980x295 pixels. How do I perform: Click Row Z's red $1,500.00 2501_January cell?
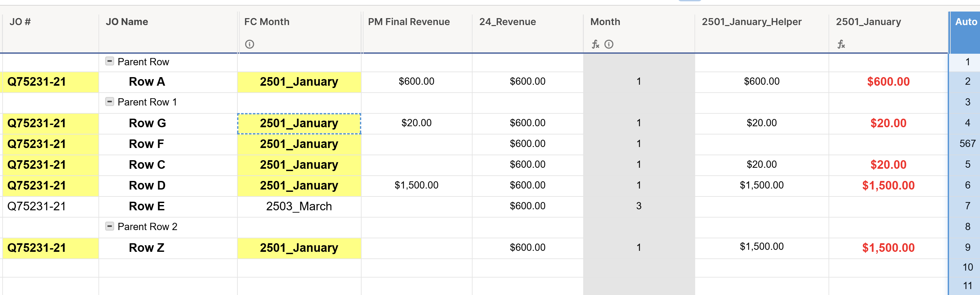[x=888, y=248]
